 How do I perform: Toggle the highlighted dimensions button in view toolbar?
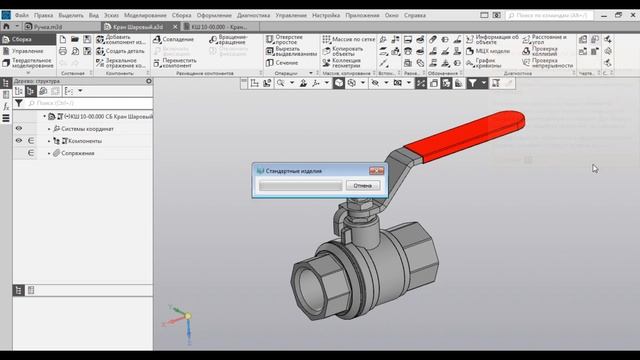(x=421, y=83)
